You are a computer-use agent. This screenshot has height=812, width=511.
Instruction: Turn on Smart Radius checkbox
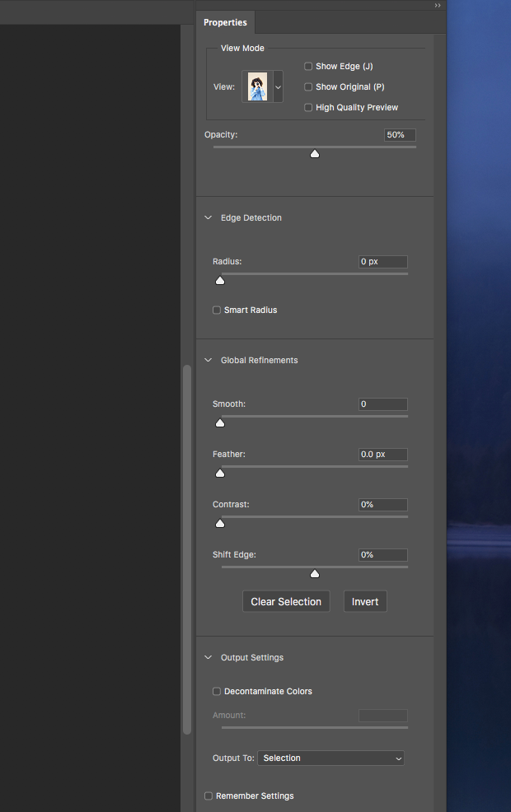coord(217,310)
